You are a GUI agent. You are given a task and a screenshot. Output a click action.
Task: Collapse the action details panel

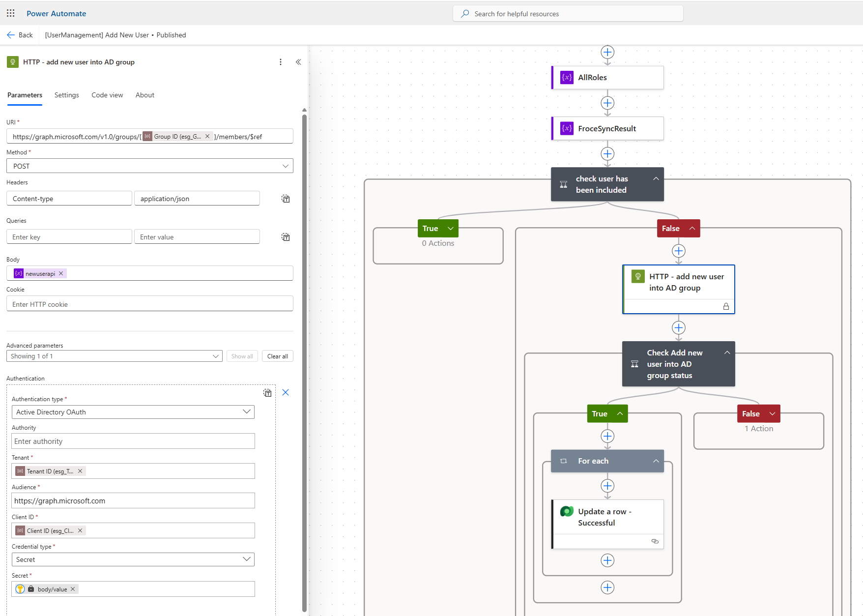pyautogui.click(x=298, y=62)
